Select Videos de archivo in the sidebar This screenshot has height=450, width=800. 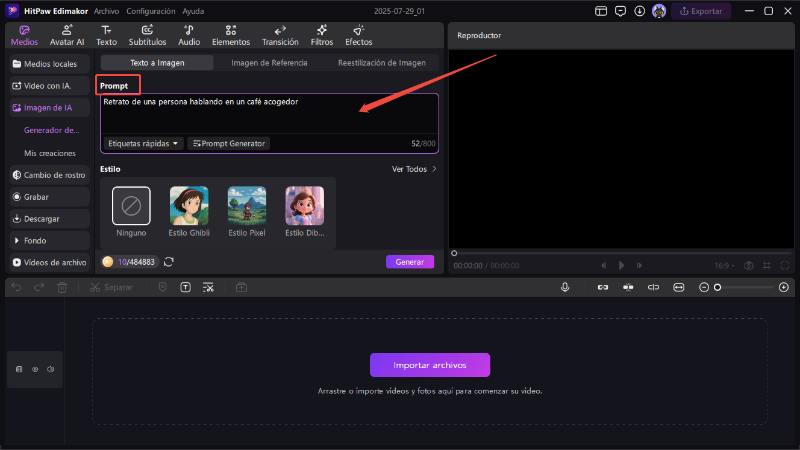[49, 262]
